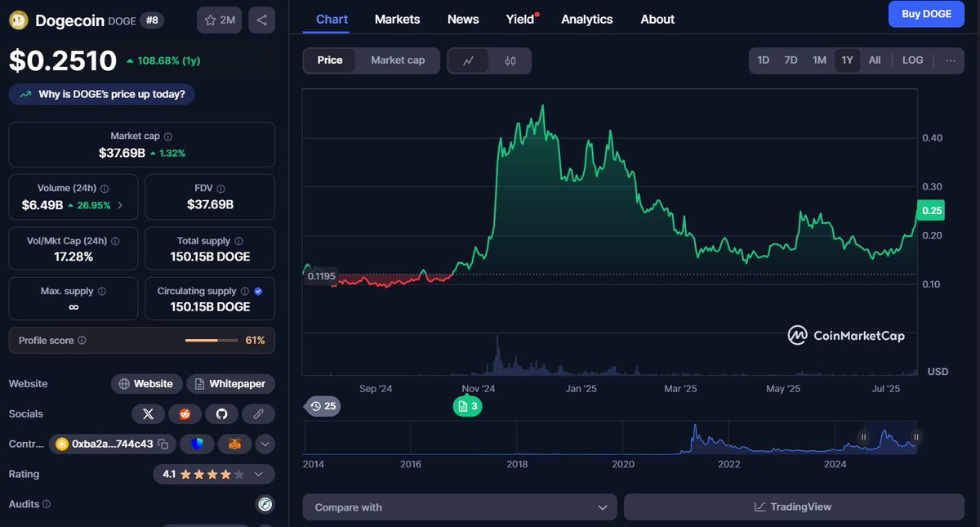
Task: Click the blue shield wallet icon
Action: click(x=197, y=444)
